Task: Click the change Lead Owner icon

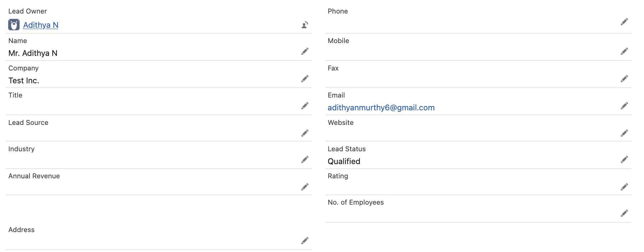Action: [x=305, y=25]
